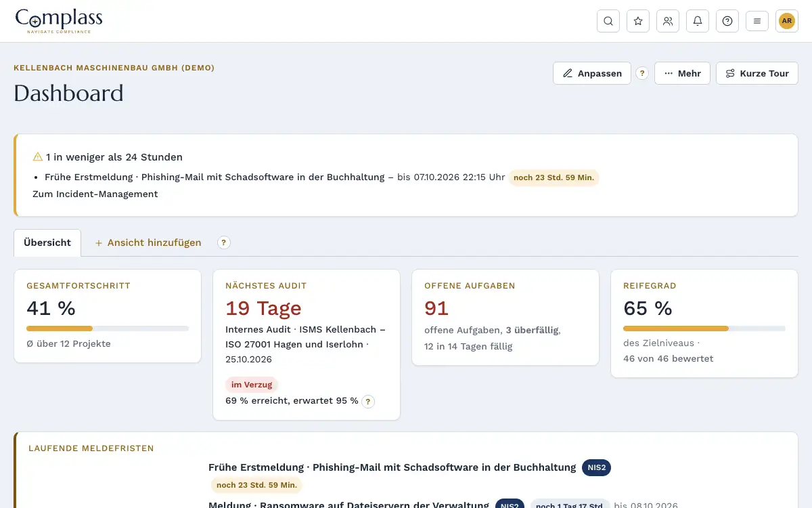Select the Übersicht tab
Viewport: 812px width, 508px height.
click(x=47, y=242)
